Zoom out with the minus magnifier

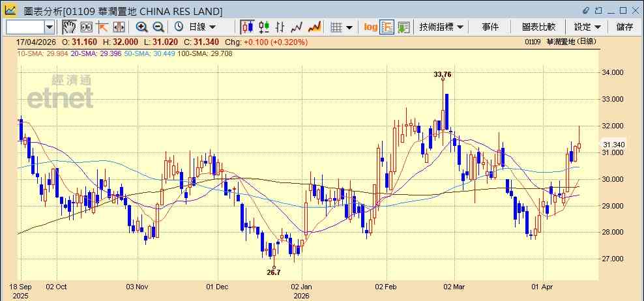click(158, 27)
